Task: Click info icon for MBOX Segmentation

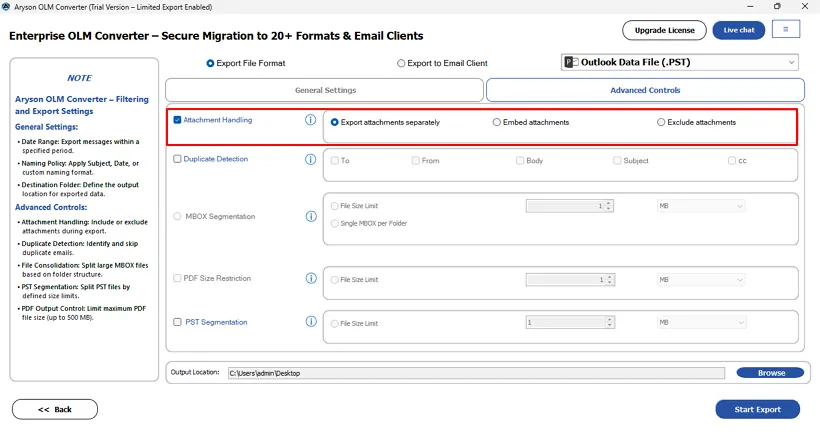Action: pos(310,216)
